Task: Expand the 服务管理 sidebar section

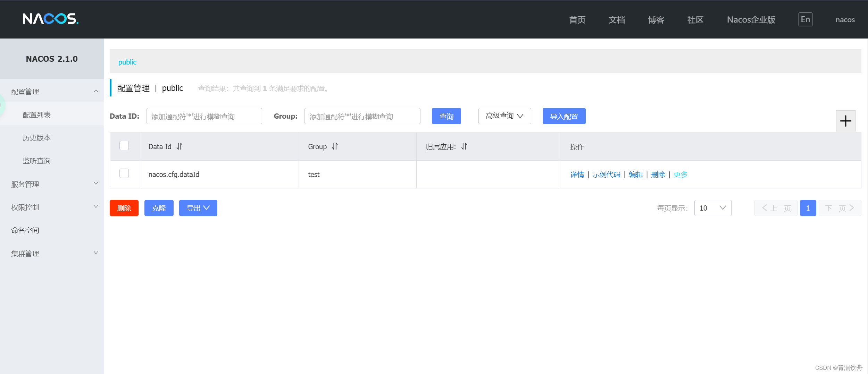Action: [x=52, y=184]
